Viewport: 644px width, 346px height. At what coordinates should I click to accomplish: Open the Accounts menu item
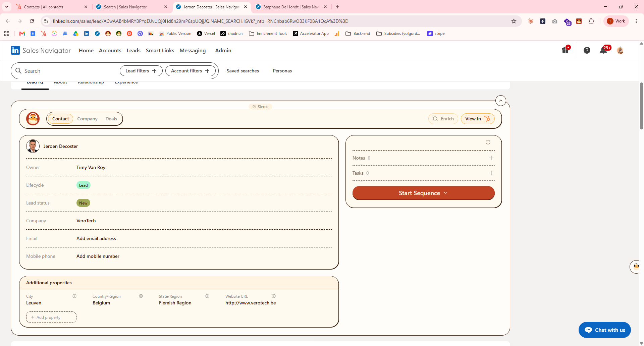coord(110,50)
